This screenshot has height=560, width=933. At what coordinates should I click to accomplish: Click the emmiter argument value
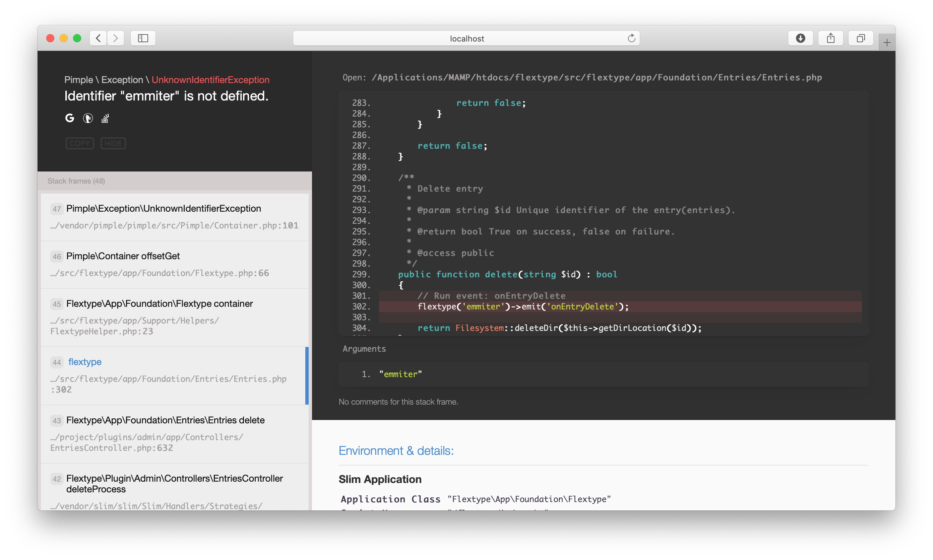[x=400, y=374]
